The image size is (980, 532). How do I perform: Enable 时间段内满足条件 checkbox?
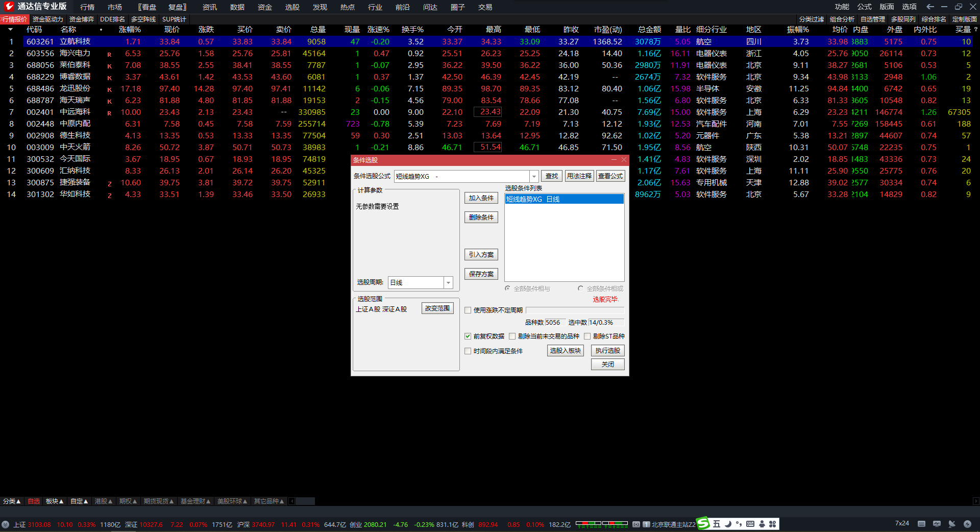[468, 351]
